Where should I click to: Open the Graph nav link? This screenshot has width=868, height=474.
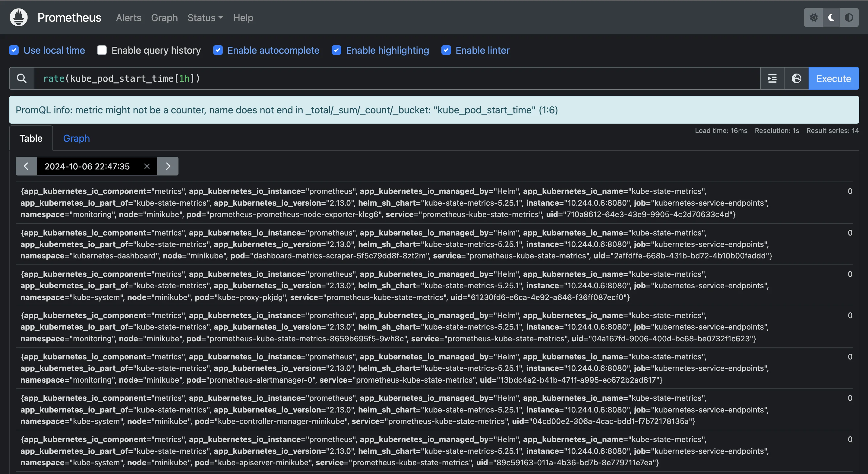click(164, 17)
